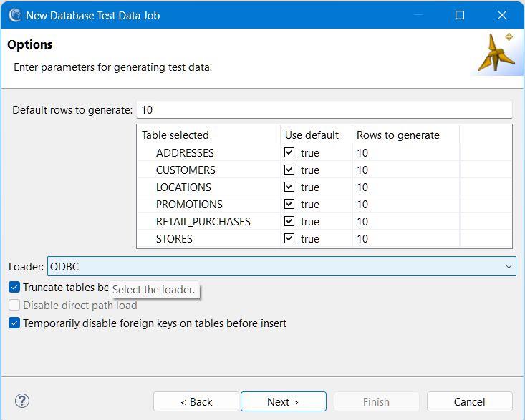Uncheck Temporarily disable foreign keys option

pos(14,323)
